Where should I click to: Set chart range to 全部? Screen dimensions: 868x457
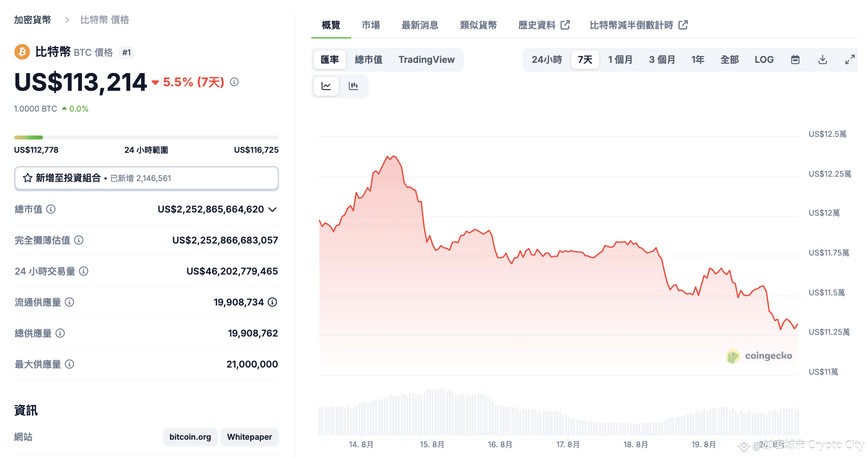click(x=730, y=60)
